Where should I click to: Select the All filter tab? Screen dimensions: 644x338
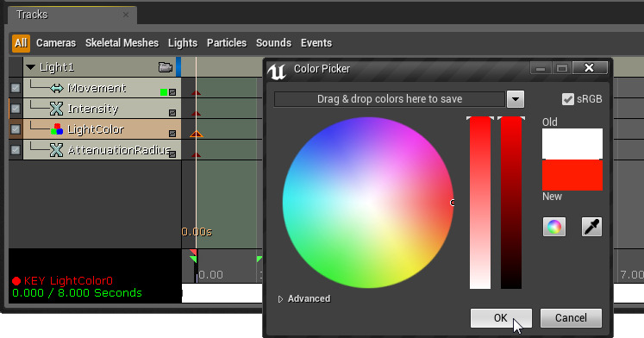pos(21,43)
